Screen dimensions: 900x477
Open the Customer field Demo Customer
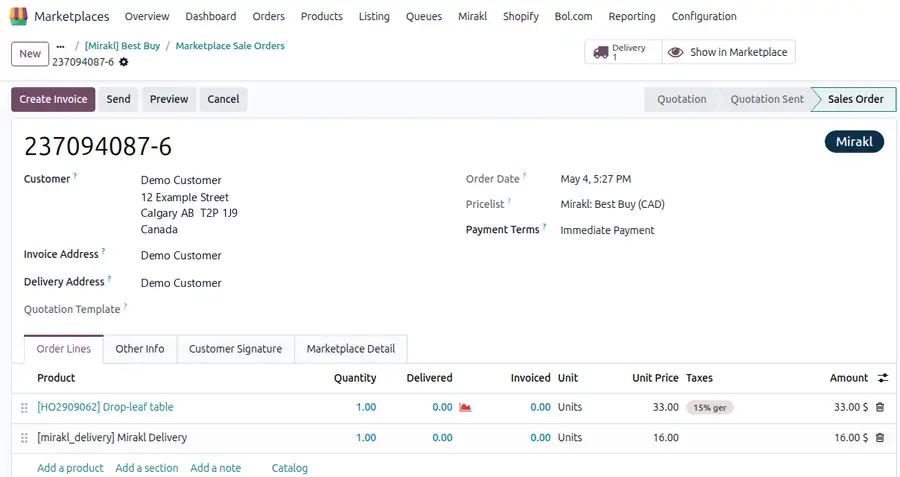pos(181,180)
